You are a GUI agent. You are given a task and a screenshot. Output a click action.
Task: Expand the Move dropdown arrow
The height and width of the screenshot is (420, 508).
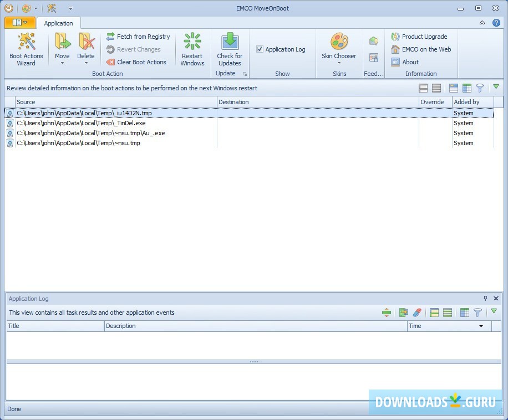(x=62, y=63)
